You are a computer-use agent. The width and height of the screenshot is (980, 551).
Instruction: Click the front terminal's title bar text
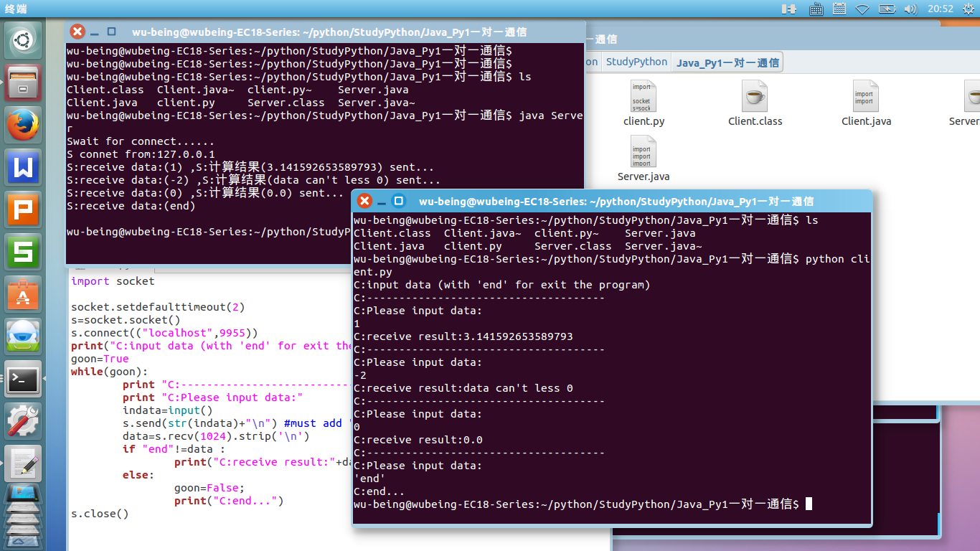tap(616, 202)
